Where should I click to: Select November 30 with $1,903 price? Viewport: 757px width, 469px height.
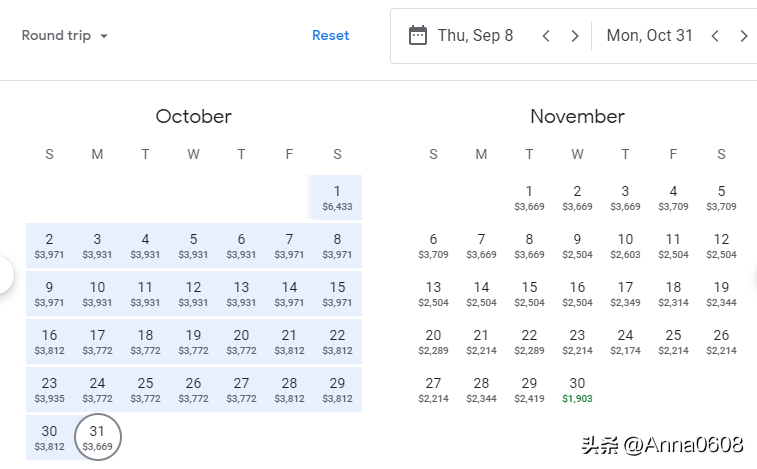(577, 390)
